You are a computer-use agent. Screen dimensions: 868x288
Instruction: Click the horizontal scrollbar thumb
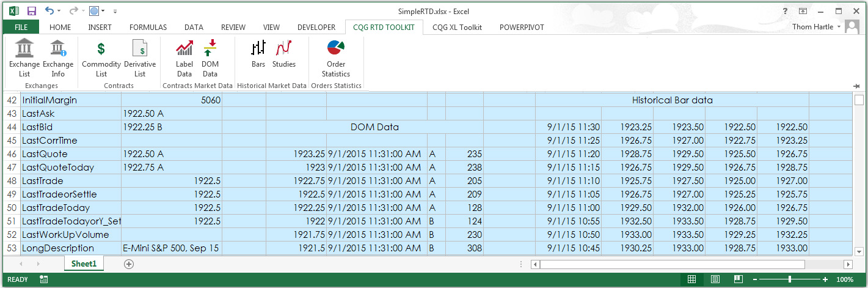[673, 264]
